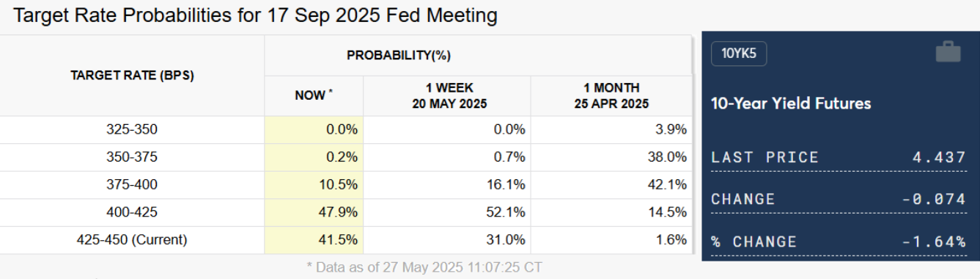The height and width of the screenshot is (279, 980).
Task: Select the 350-375 target rate row
Action: [346, 157]
